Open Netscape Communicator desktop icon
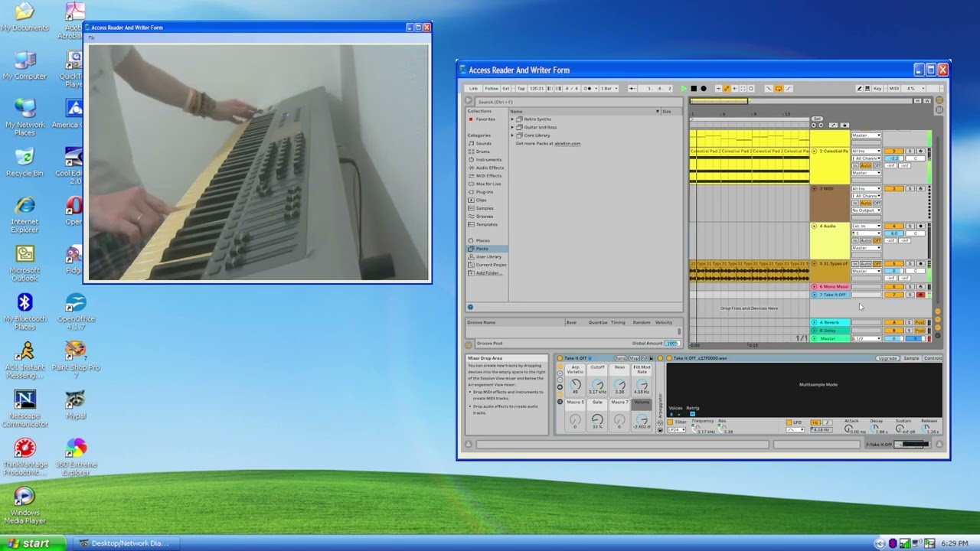The width and height of the screenshot is (980, 551). pos(24,408)
